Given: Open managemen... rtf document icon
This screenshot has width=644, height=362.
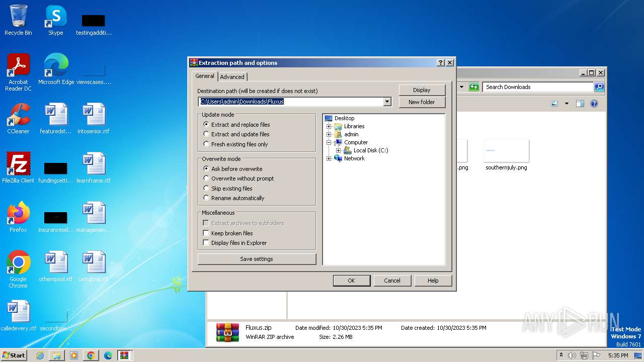Looking at the screenshot, I should pos(94,217).
